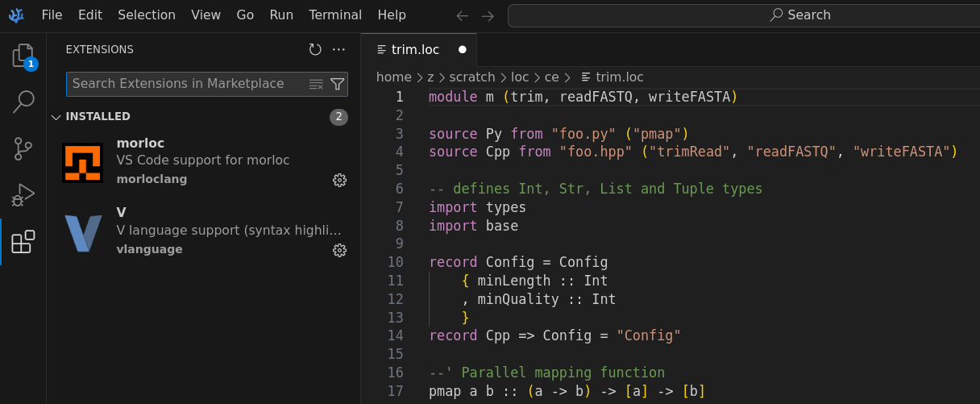Click the installed count badge '2'
This screenshot has height=404, width=980.
pyautogui.click(x=338, y=117)
